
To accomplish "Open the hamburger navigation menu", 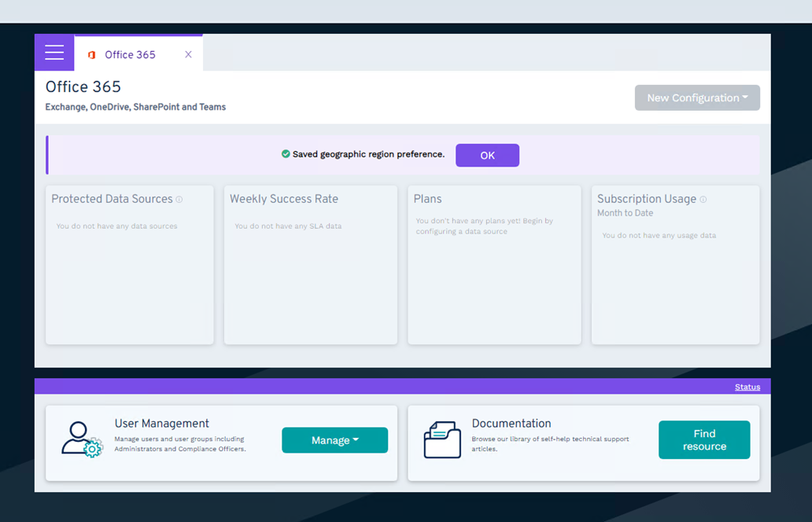I will click(x=54, y=53).
